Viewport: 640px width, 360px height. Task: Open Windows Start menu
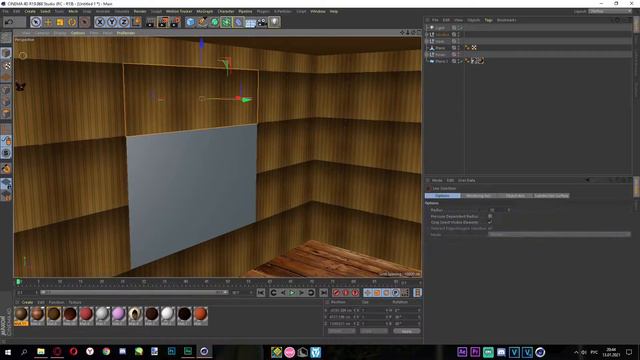click(x=8, y=352)
